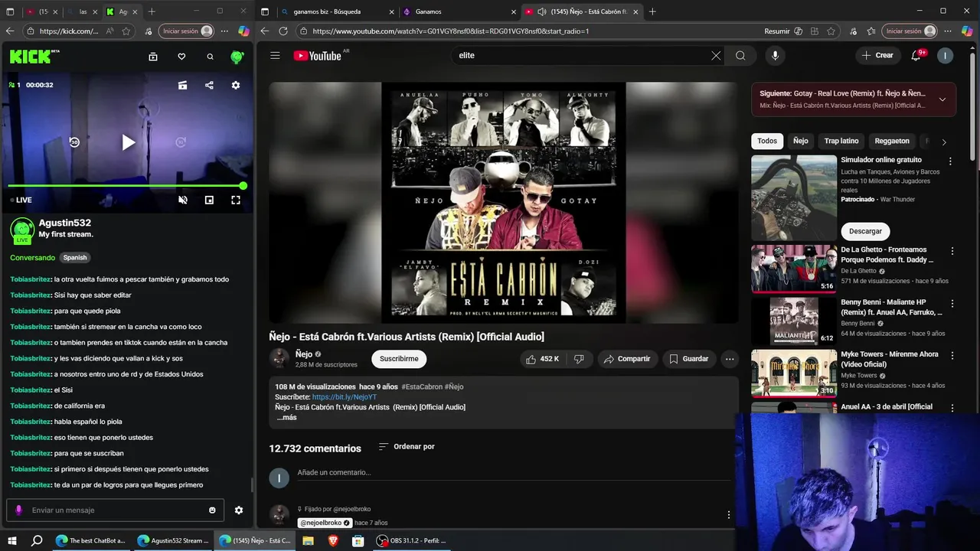This screenshot has width=980, height=551.
Task: Show more filter chips with right arrow
Action: (x=944, y=142)
